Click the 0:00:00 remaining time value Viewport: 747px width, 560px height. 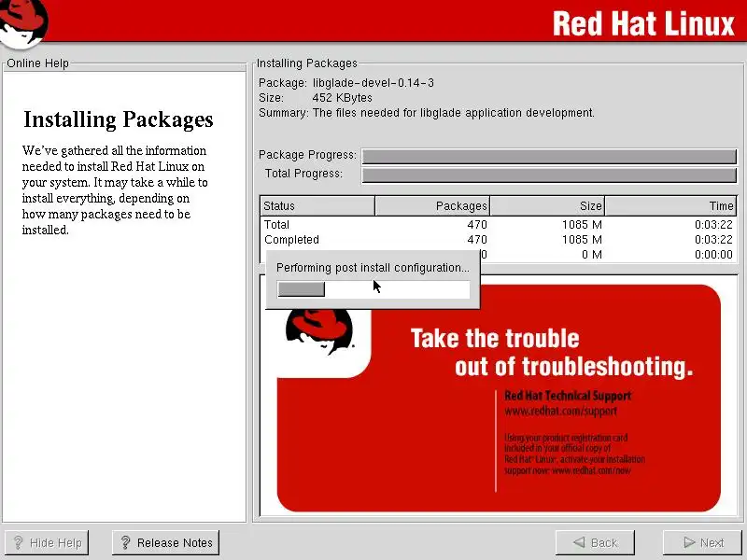713,255
